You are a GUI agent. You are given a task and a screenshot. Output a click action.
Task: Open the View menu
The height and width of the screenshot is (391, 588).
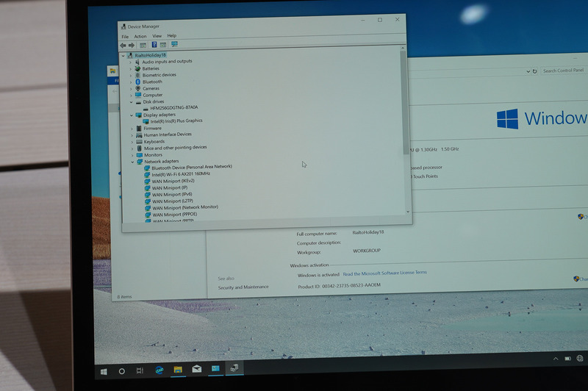point(157,36)
